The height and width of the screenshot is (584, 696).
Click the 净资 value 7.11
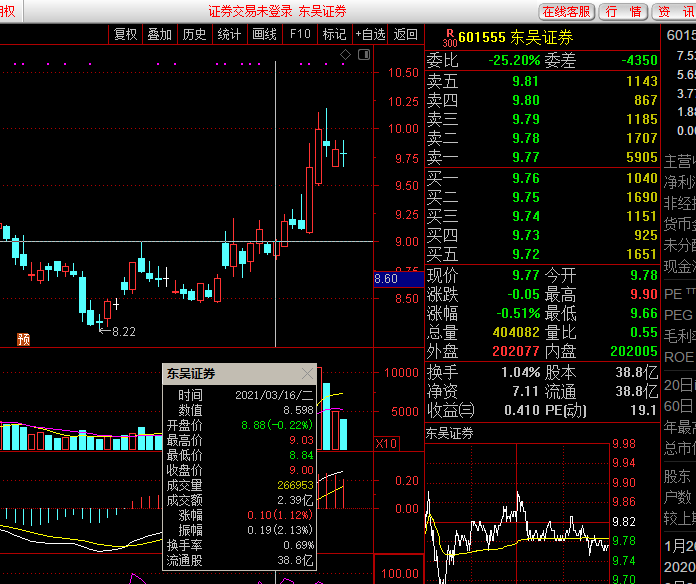tap(526, 391)
